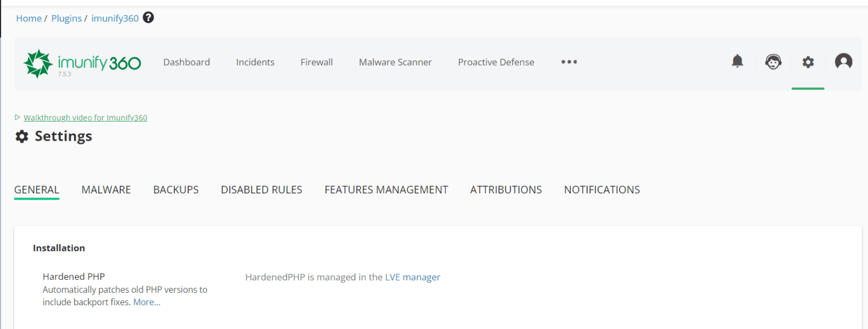Open the NOTIFICATIONS settings tab
This screenshot has height=329, width=868.
tap(602, 190)
